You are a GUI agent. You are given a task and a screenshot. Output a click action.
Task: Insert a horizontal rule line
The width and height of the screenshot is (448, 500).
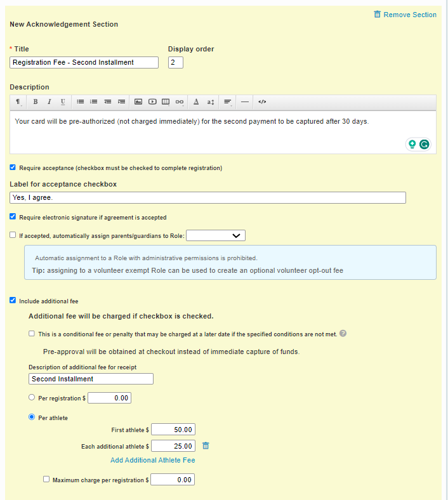pyautogui.click(x=245, y=102)
